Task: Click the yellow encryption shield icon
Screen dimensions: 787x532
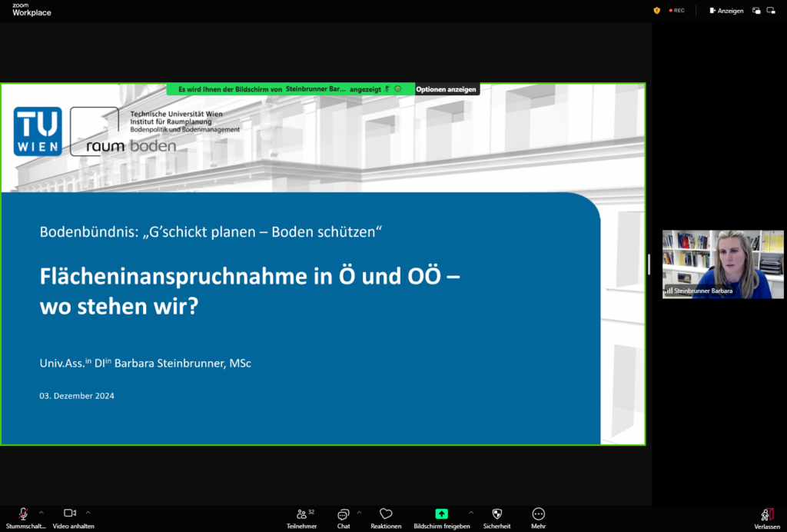Action: coord(656,11)
